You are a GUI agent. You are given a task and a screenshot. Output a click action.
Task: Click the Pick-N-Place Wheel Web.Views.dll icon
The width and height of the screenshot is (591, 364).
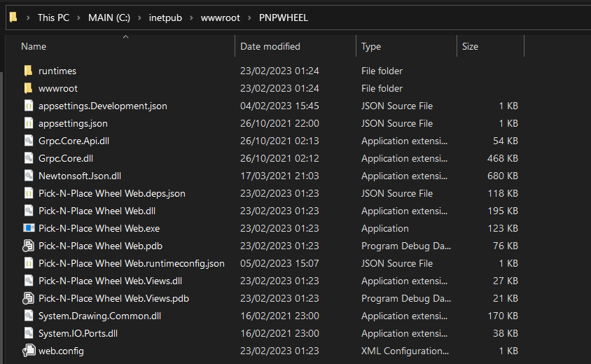click(29, 281)
